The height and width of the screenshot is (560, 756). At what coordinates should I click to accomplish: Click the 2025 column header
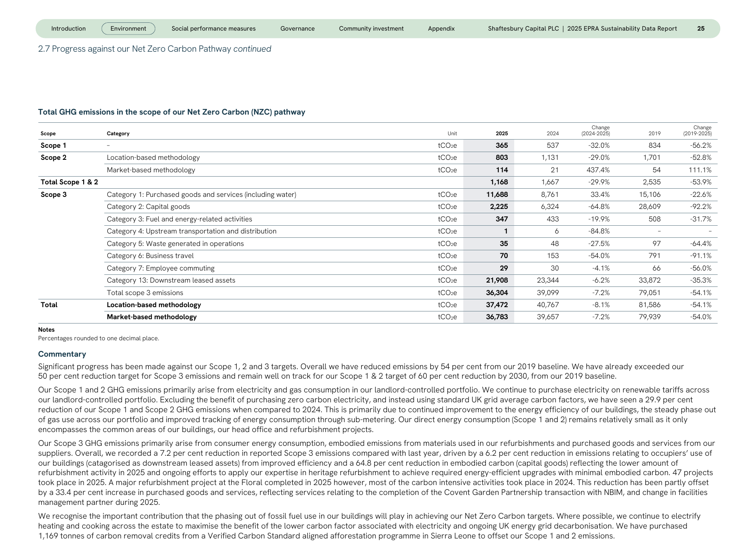pos(502,134)
